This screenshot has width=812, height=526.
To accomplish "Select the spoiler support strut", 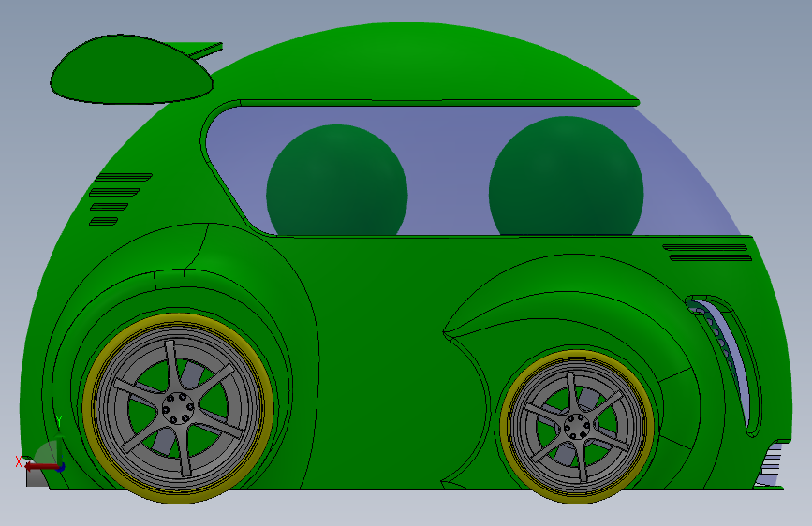I will point(206,51).
